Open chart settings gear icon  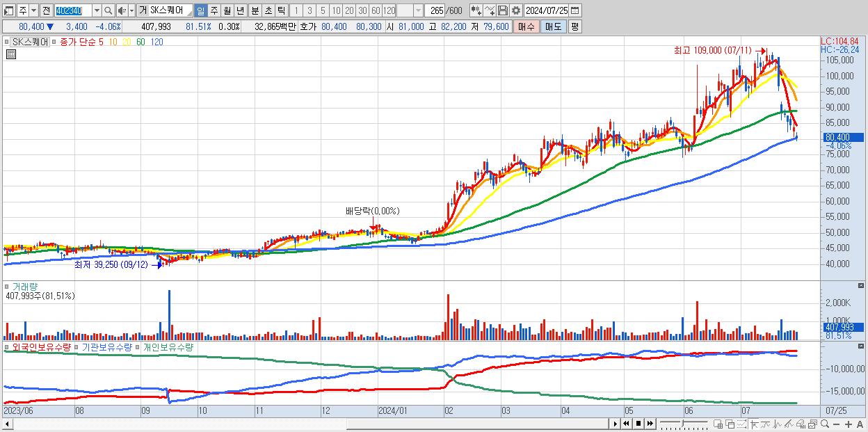pyautogui.click(x=515, y=11)
